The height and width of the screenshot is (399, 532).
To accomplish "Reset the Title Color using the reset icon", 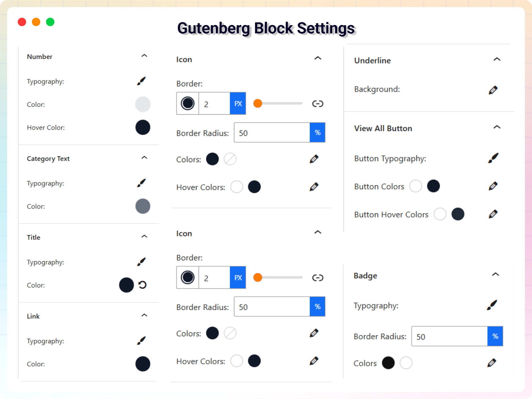I will (x=143, y=285).
